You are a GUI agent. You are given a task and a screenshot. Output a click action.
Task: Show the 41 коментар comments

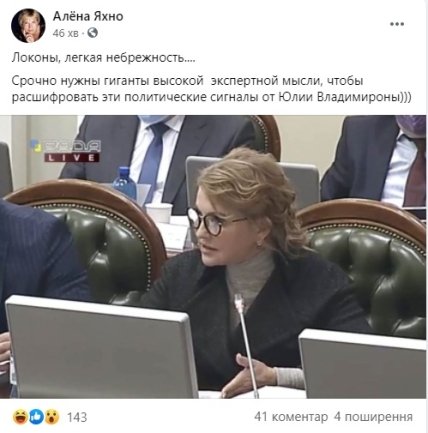[291, 417]
